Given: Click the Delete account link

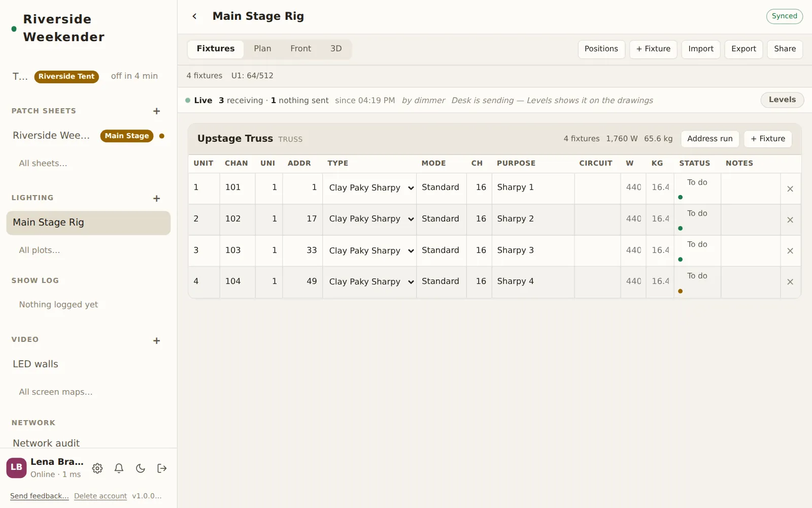Looking at the screenshot, I should point(100,496).
